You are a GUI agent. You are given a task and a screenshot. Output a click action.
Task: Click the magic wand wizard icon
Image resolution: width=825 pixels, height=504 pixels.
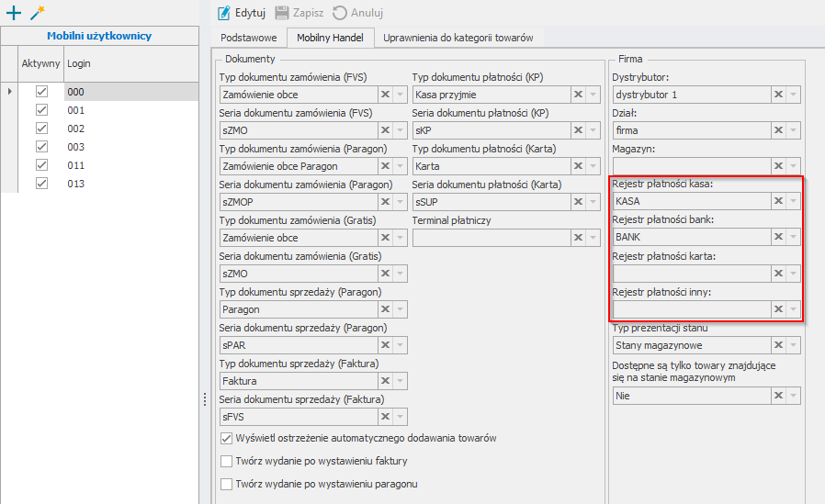pyautogui.click(x=37, y=13)
